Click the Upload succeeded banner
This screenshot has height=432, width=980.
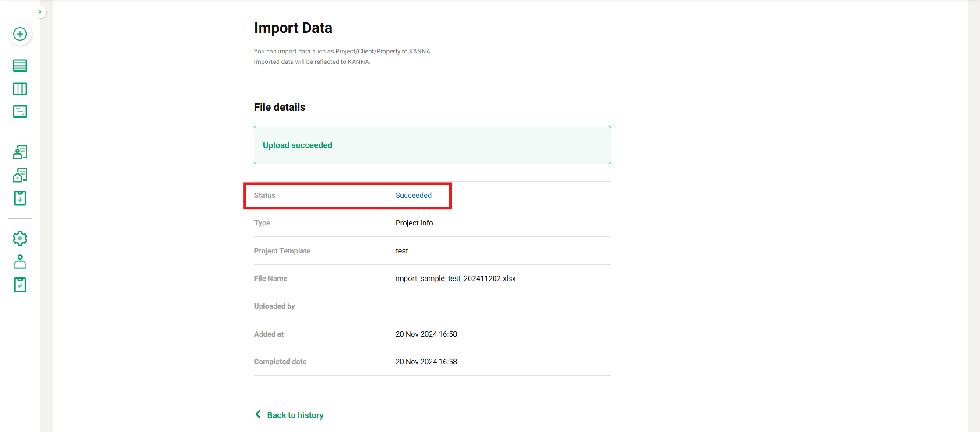[432, 145]
